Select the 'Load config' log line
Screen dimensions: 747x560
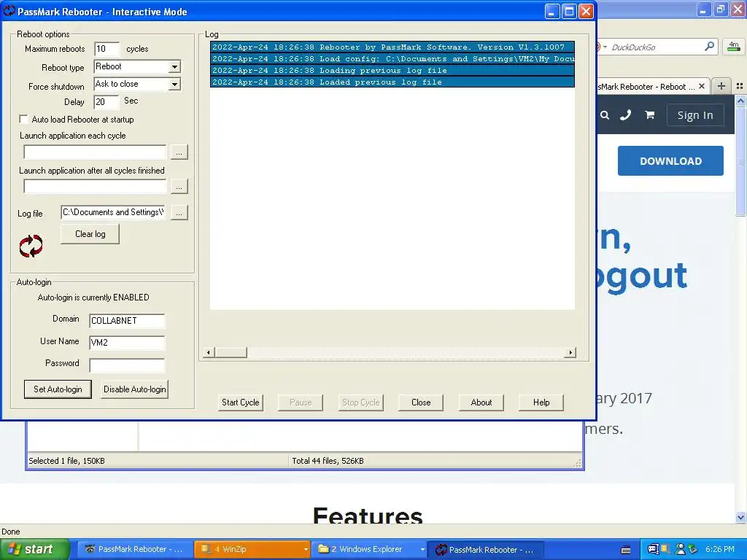[x=392, y=58]
